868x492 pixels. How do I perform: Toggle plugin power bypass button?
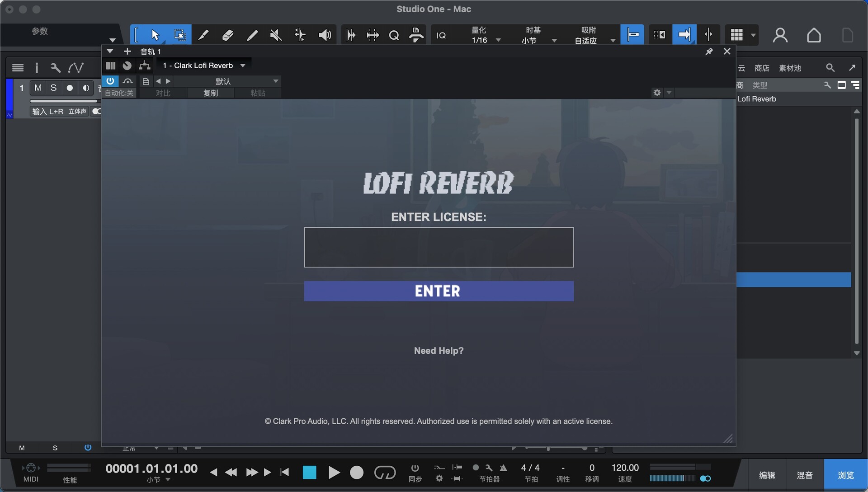point(110,81)
